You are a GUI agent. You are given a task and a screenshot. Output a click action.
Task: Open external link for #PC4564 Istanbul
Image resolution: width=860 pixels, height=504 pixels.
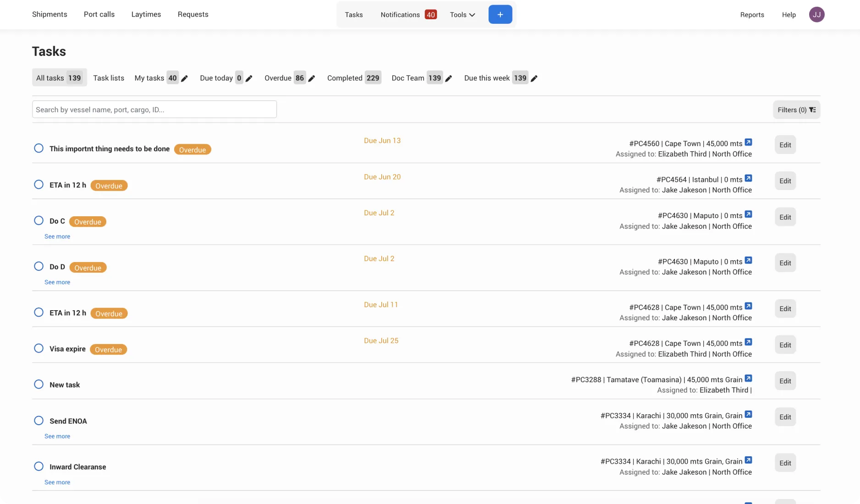click(748, 178)
